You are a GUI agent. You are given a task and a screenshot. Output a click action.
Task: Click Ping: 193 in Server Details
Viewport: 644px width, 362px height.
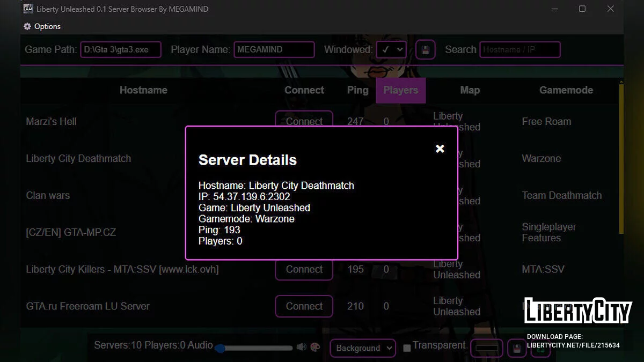tap(219, 230)
